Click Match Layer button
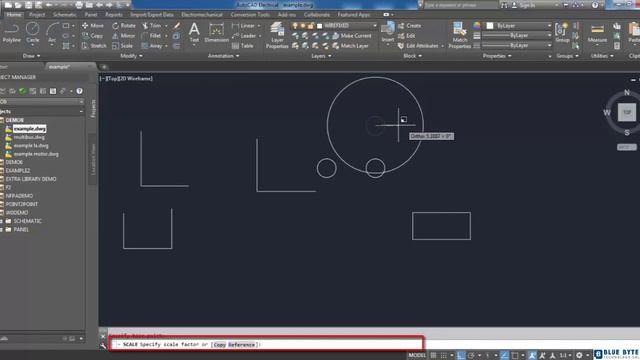The width and height of the screenshot is (640, 360). 350,46
